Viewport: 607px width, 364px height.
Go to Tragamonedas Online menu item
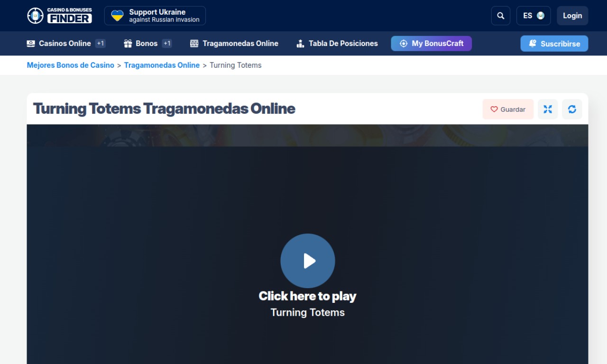[x=234, y=44]
